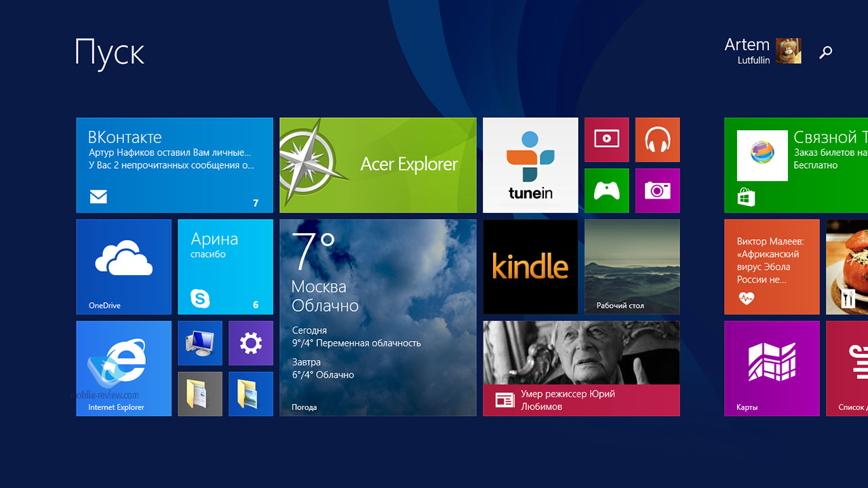Open the news tile about Юрий Любимов
The width and height of the screenshot is (868, 488).
click(581, 369)
